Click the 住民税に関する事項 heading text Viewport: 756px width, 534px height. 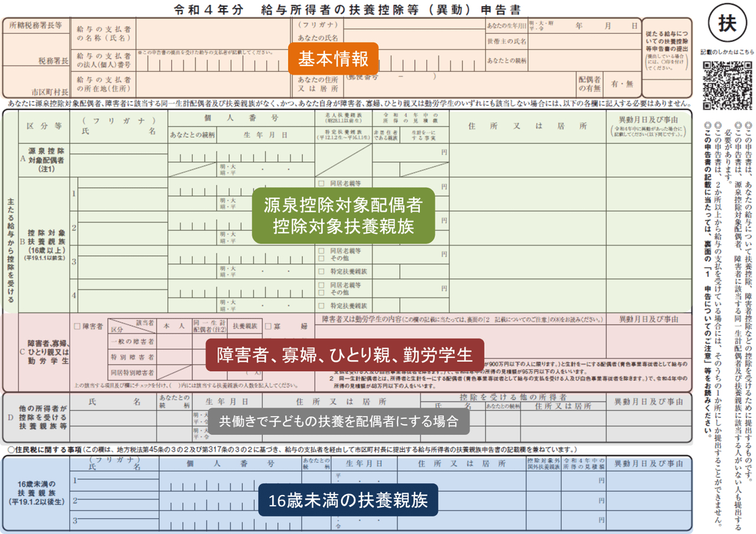coord(44,450)
